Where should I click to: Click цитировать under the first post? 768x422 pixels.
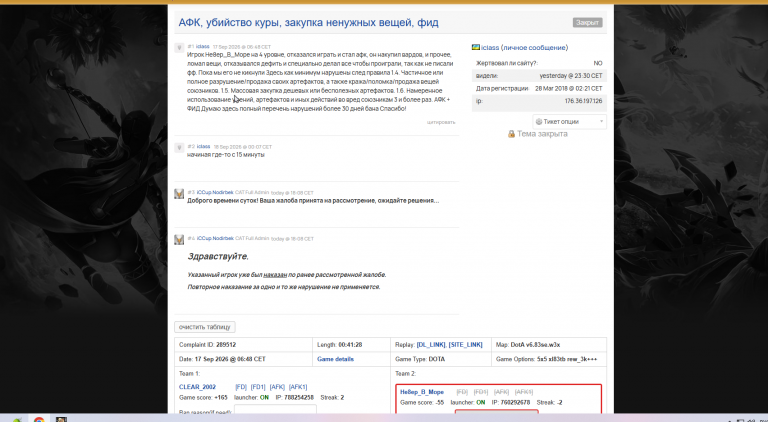click(x=441, y=122)
